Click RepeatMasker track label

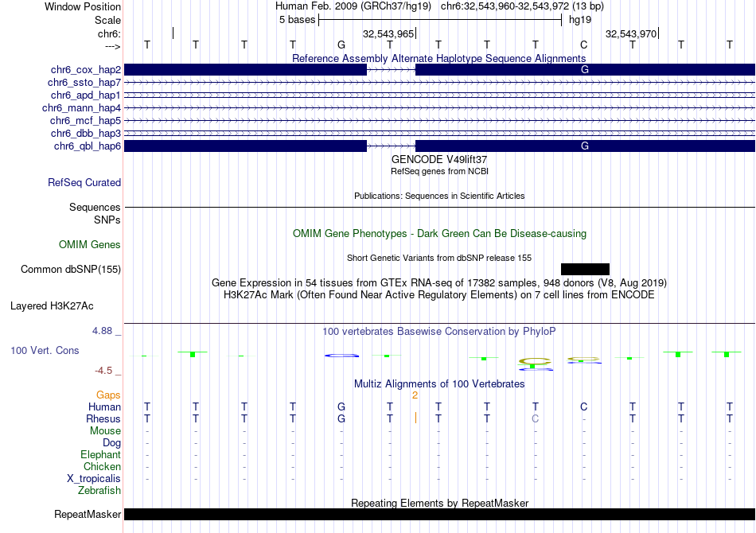(88, 515)
